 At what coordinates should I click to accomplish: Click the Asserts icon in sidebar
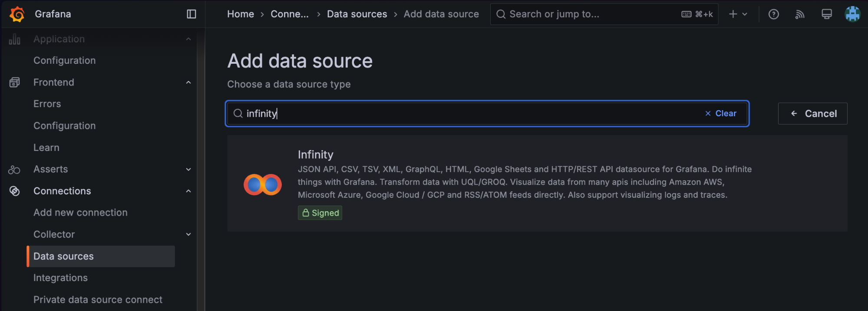(14, 169)
